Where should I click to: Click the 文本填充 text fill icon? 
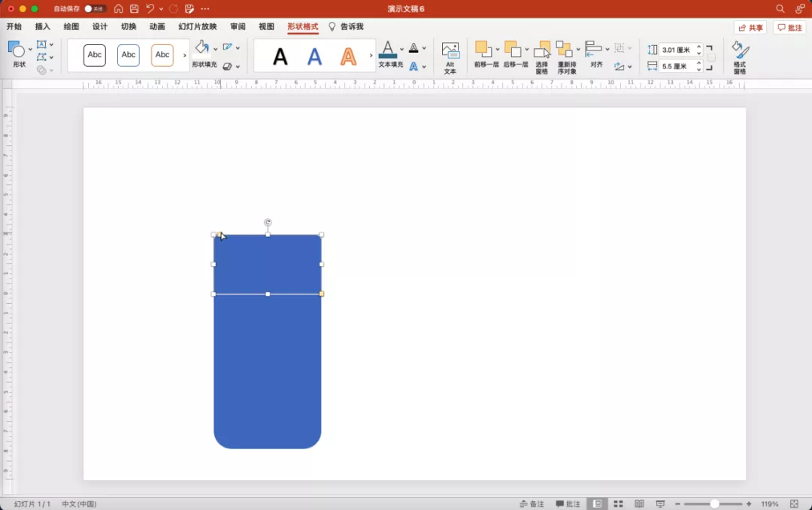[388, 50]
